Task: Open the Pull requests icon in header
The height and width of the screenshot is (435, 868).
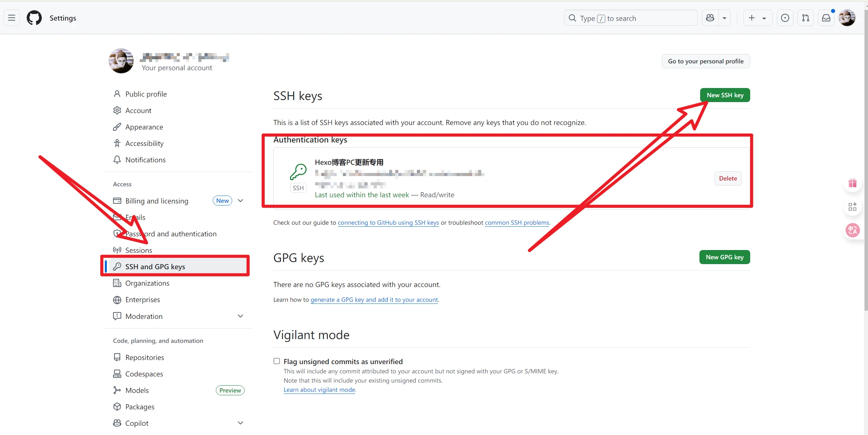Action: 806,18
